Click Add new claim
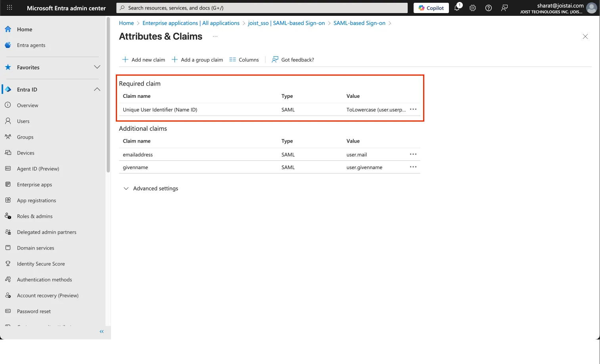 tap(144, 60)
